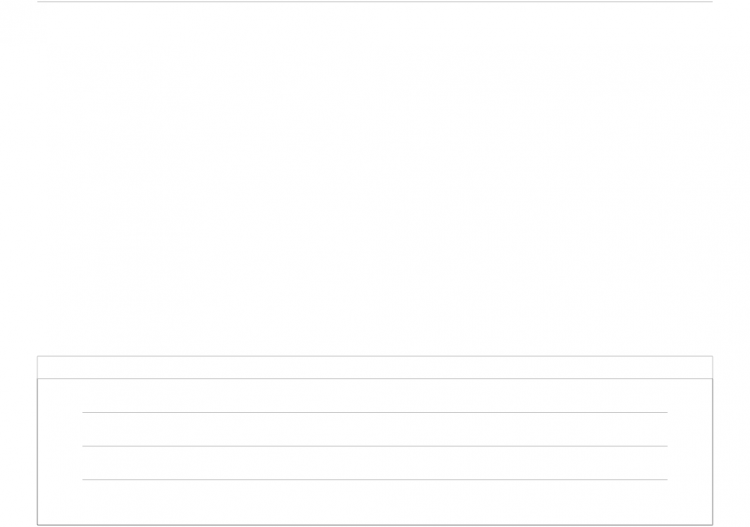Click the large blank white area above the panel
The image size is (750, 527).
point(375,179)
